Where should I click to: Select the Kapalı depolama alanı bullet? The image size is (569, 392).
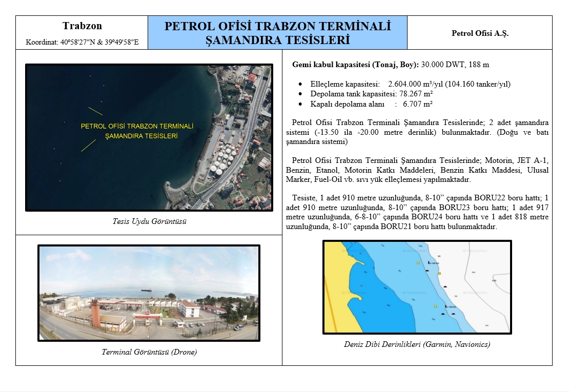(x=371, y=104)
